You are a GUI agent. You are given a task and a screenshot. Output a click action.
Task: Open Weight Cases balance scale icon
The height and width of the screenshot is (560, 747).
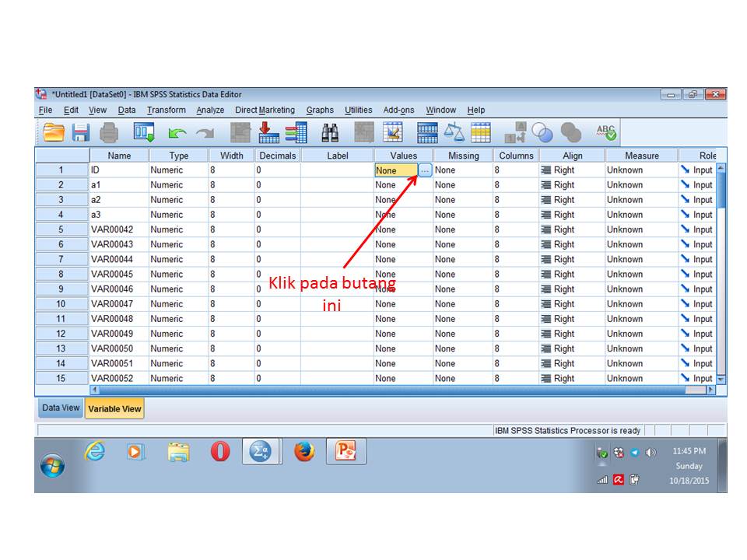[x=454, y=132]
